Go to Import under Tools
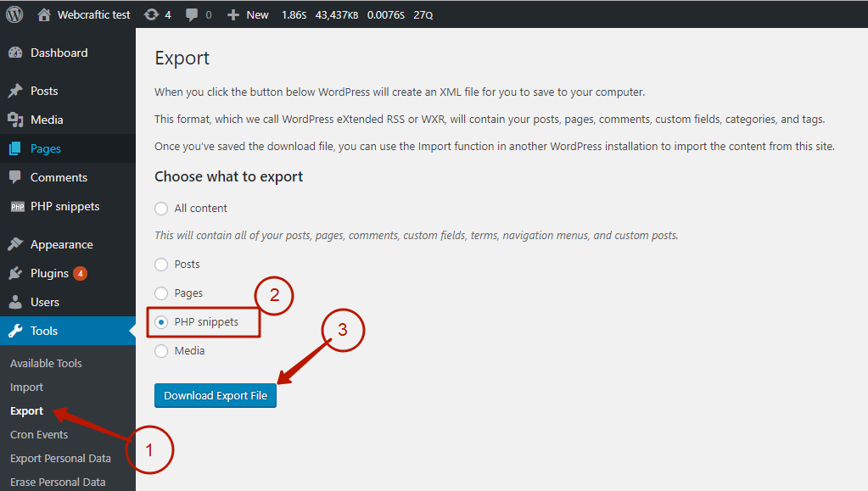Viewport: 868px width, 491px height. [x=26, y=387]
